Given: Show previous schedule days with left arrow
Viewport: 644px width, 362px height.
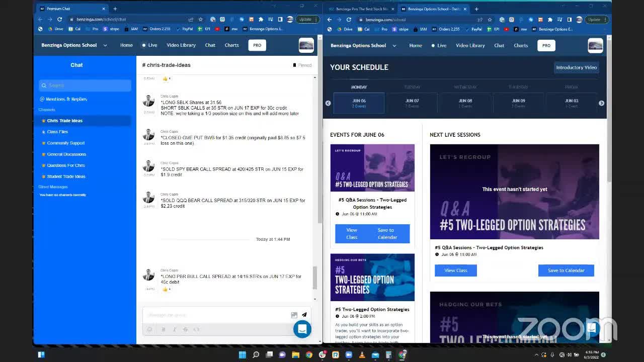Looking at the screenshot, I should click(x=328, y=103).
